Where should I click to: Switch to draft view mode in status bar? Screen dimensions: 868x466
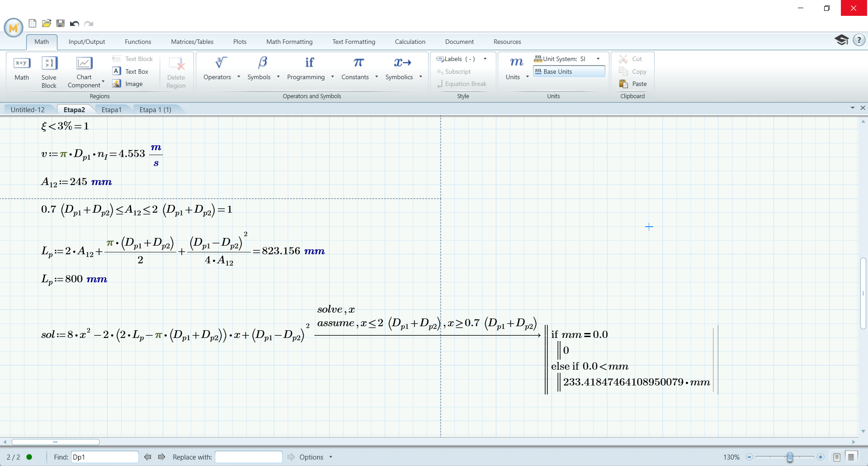click(851, 457)
